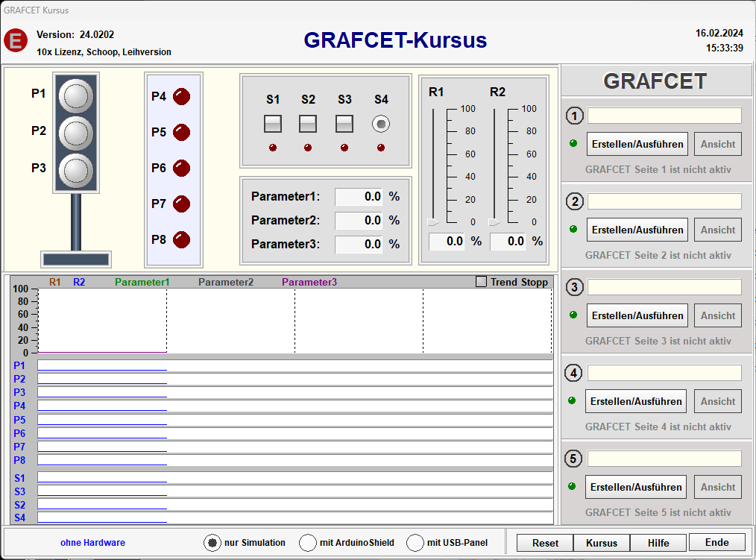Viewport: 756px width, 560px height.
Task: Select the mit ArduinoShield radio option
Action: tap(308, 543)
